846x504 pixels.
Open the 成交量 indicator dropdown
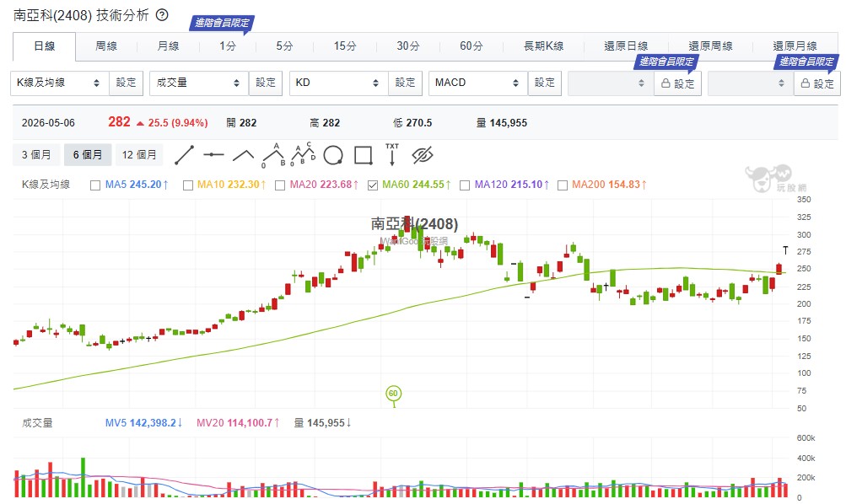(199, 83)
